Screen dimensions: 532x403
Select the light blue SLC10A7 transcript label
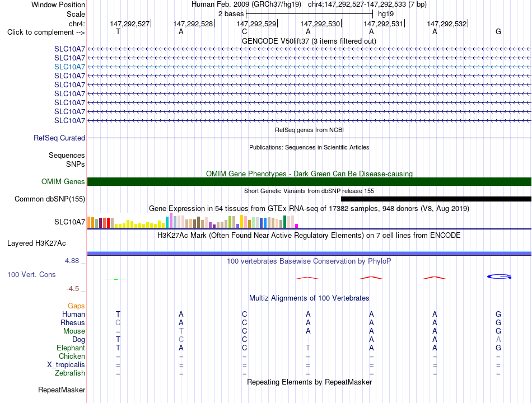point(69,67)
